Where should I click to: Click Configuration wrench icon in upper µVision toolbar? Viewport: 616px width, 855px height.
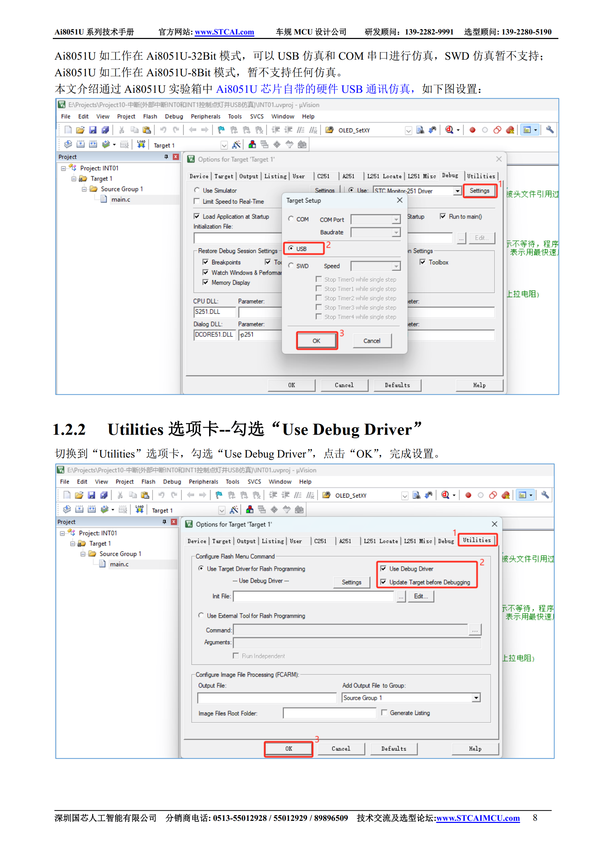[550, 130]
